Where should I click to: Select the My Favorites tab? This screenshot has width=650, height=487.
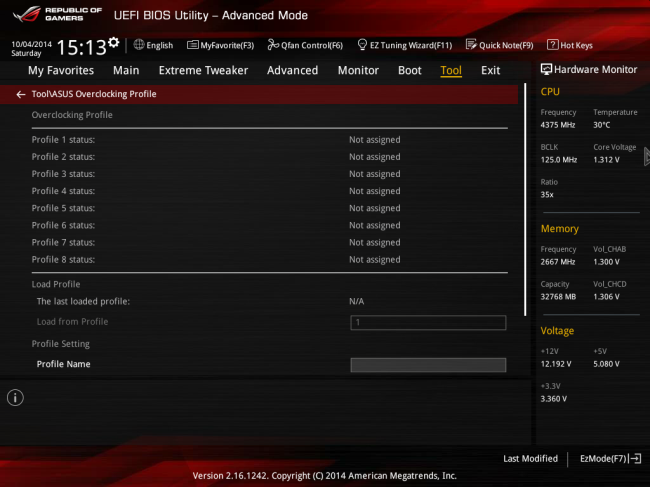61,70
